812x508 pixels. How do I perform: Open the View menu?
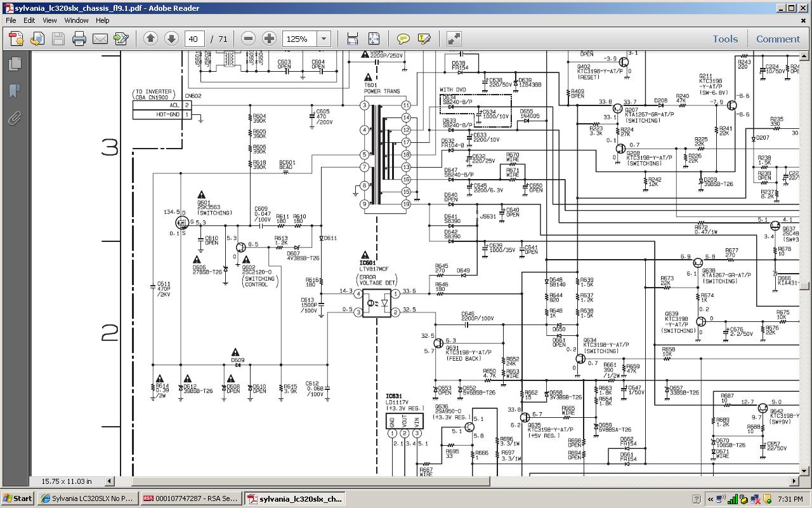click(49, 20)
